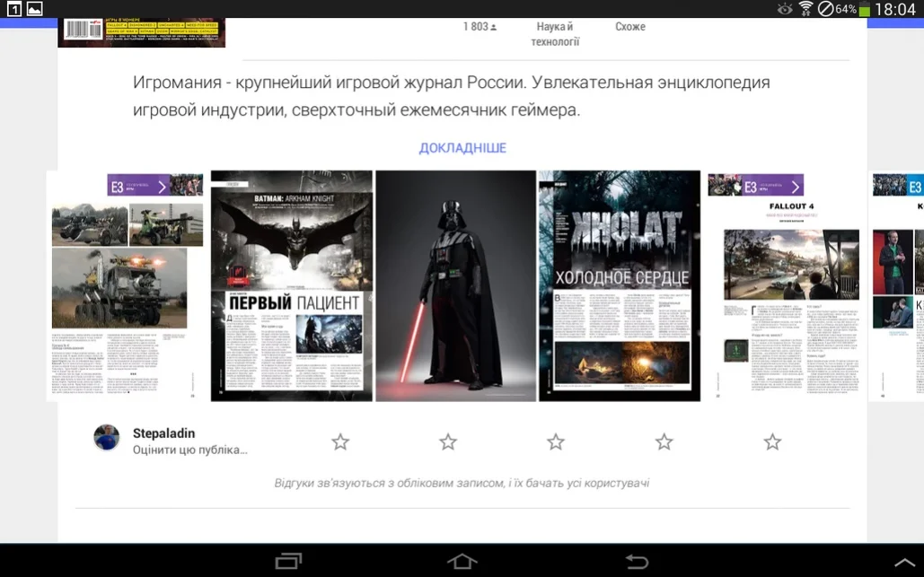Open the Batman Arkham Knight page preview
The width and height of the screenshot is (924, 577).
[x=292, y=286]
